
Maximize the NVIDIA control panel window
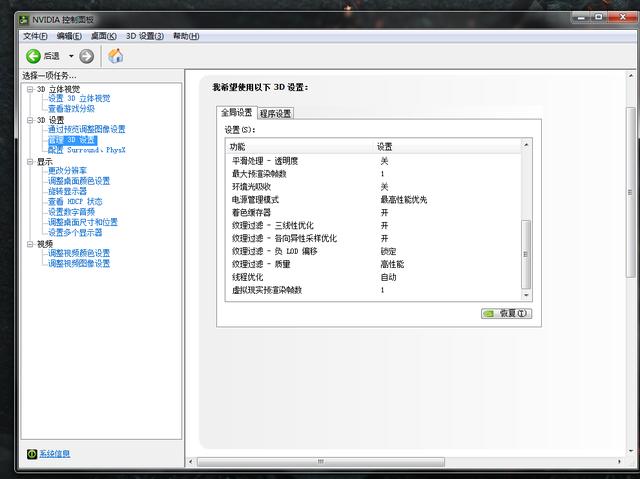click(599, 17)
